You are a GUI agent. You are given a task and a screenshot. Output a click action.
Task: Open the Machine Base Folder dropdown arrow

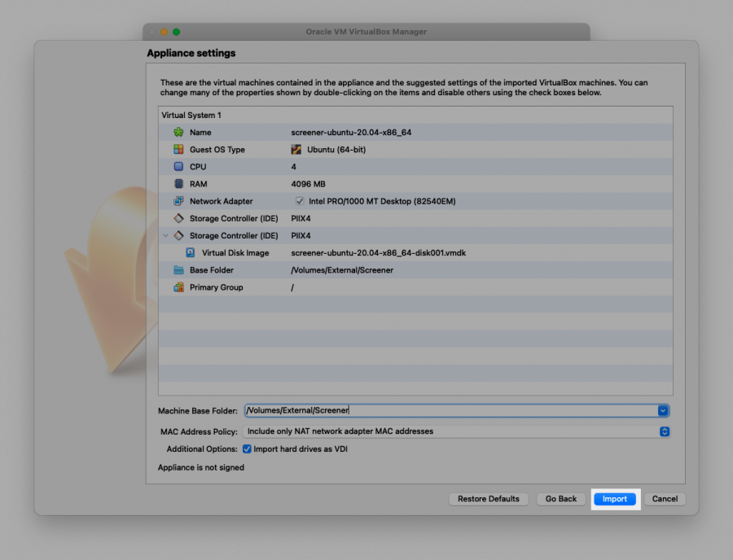click(x=663, y=411)
